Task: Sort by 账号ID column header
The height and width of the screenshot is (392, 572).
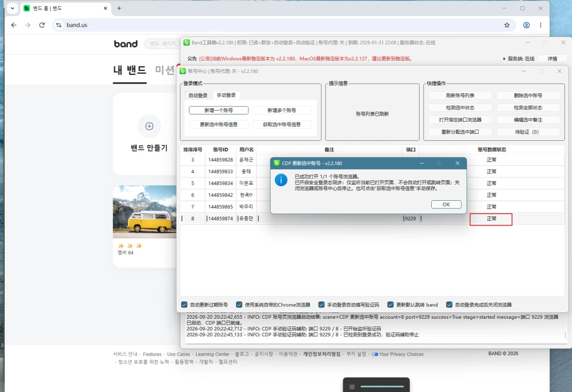Action: click(221, 150)
